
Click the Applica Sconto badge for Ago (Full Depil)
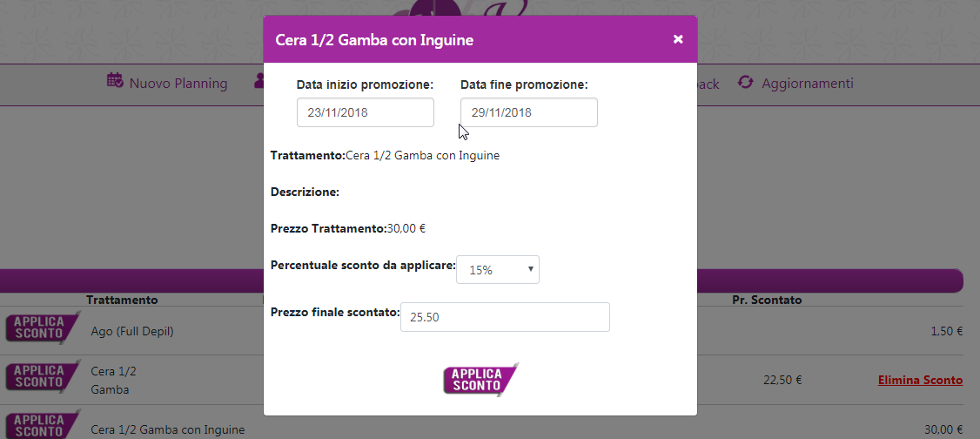43,328
